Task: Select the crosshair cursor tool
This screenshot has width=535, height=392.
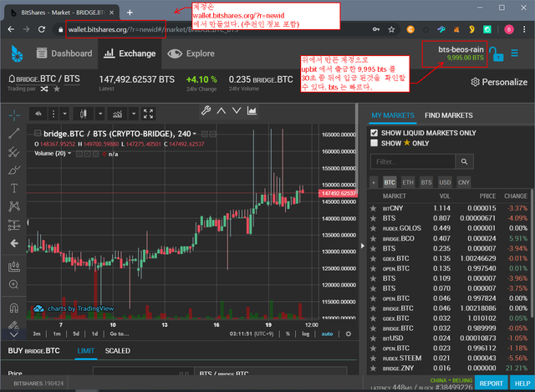Action: (x=14, y=115)
